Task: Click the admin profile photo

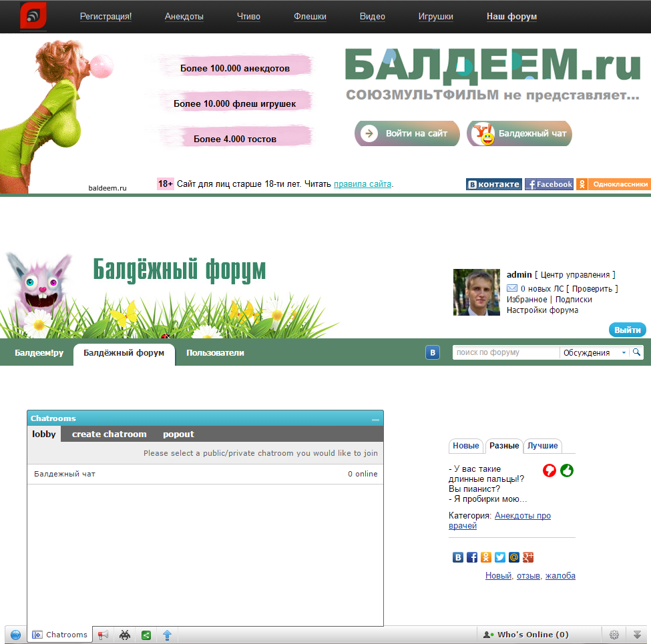Action: (477, 292)
